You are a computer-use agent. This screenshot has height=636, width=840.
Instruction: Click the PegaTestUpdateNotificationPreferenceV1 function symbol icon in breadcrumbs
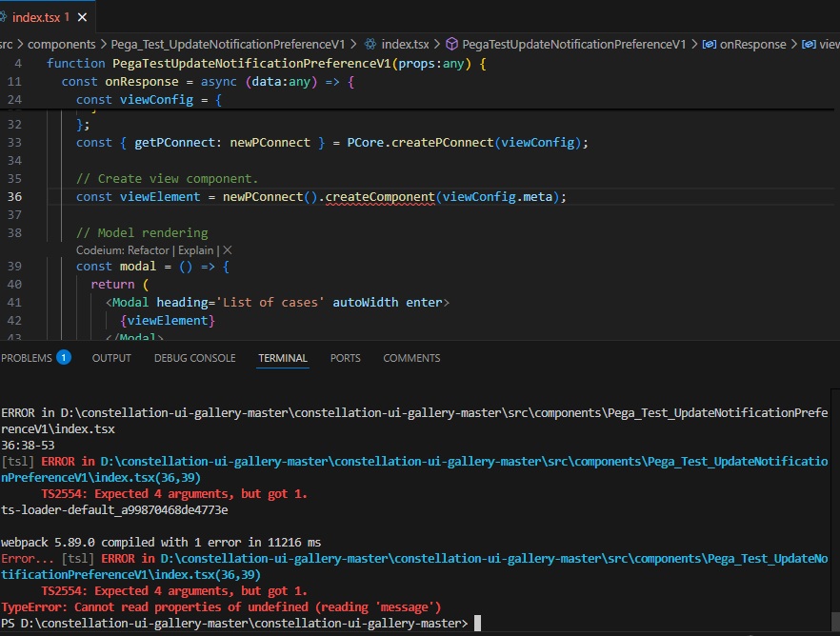(x=452, y=44)
